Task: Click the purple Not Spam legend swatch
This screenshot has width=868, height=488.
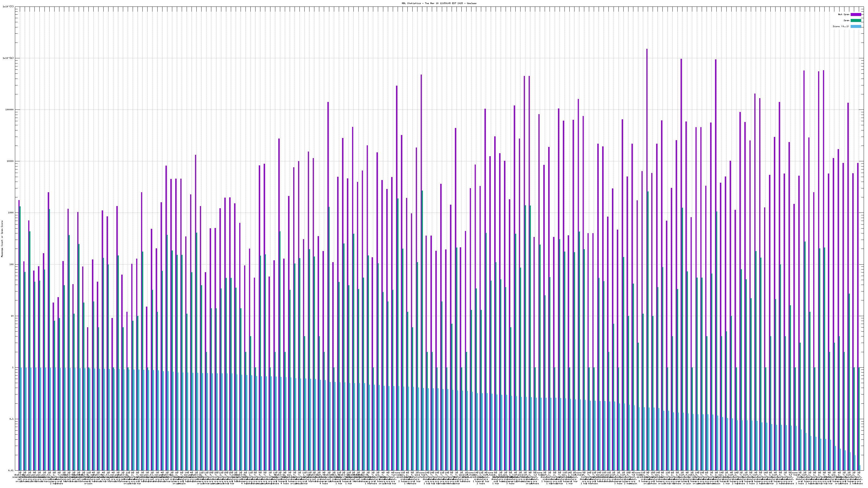Action: coord(856,14)
